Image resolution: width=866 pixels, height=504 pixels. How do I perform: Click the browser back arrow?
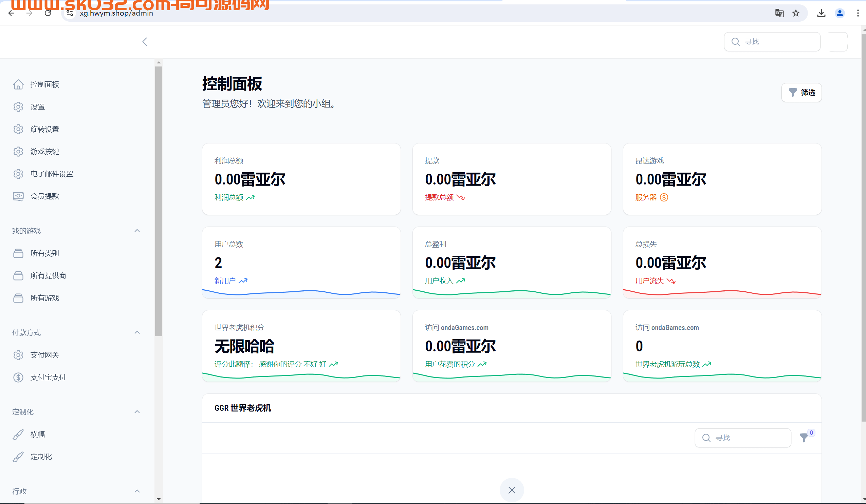point(11,13)
